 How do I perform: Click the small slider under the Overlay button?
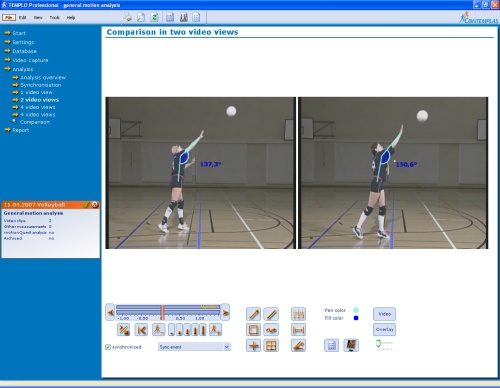[384, 344]
